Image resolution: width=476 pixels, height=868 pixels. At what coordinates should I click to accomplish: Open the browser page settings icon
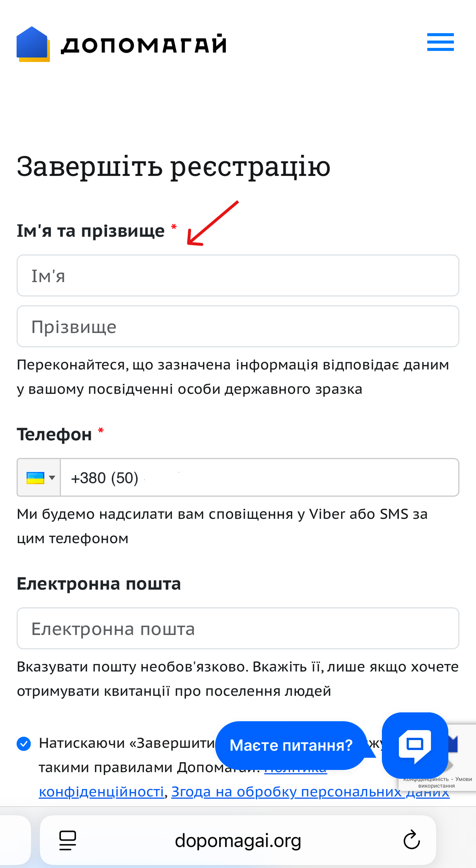click(68, 840)
